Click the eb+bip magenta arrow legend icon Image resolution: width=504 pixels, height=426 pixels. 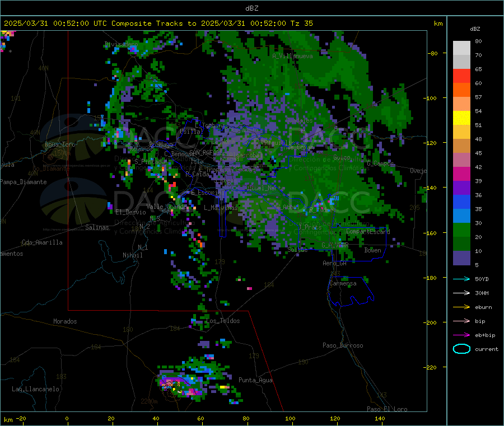click(x=461, y=335)
